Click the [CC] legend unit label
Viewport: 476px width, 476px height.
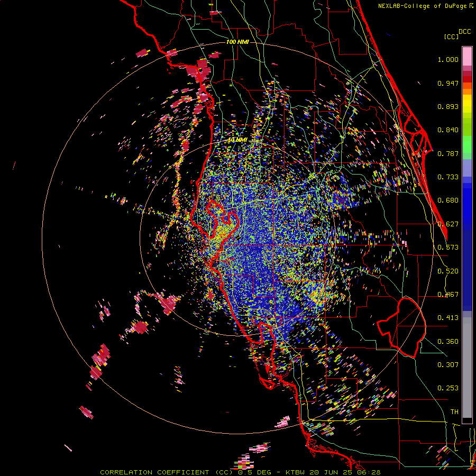[451, 36]
